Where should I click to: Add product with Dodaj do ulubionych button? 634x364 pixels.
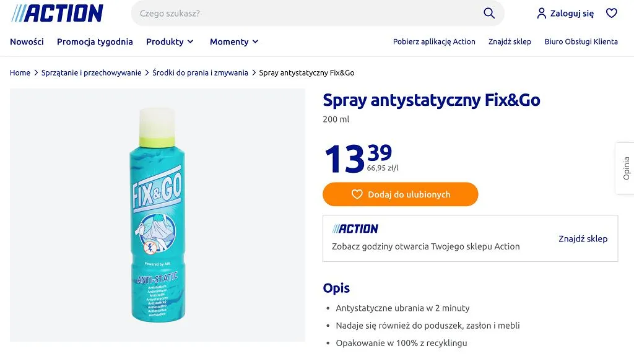[401, 194]
